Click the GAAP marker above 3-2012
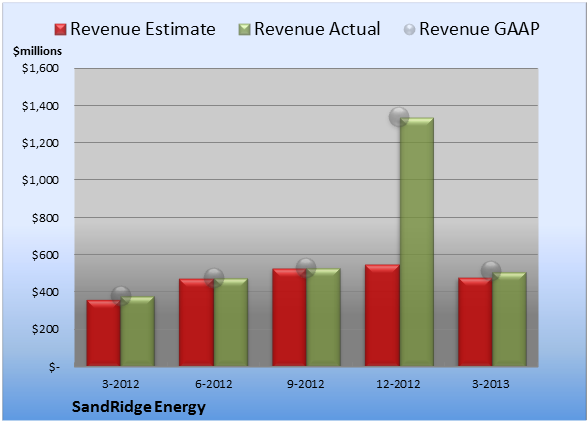Image resolution: width=588 pixels, height=422 pixels. [x=121, y=296]
